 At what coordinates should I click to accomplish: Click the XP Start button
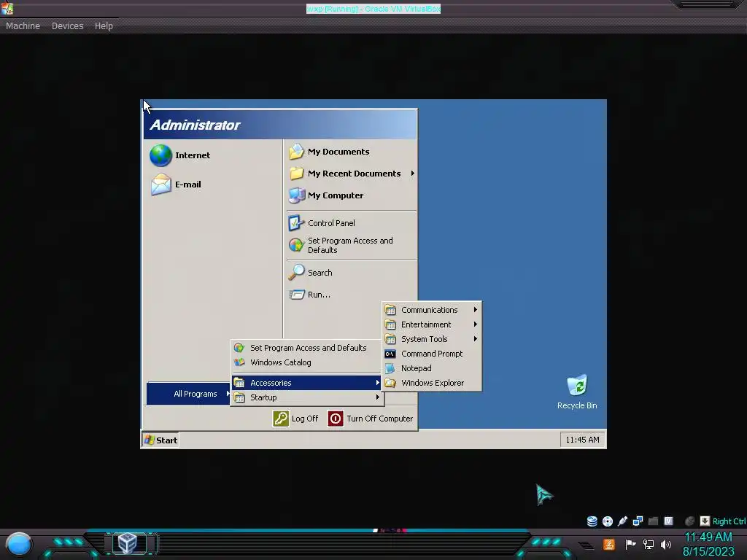[160, 440]
